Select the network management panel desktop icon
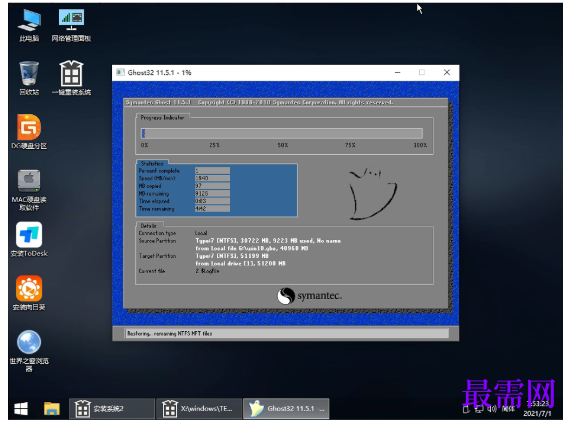 click(x=71, y=25)
